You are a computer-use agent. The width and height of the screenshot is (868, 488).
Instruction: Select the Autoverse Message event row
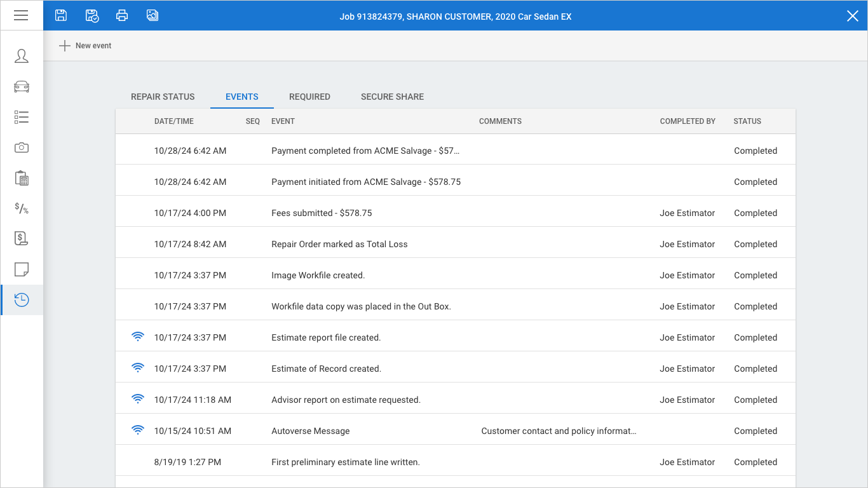(x=310, y=431)
